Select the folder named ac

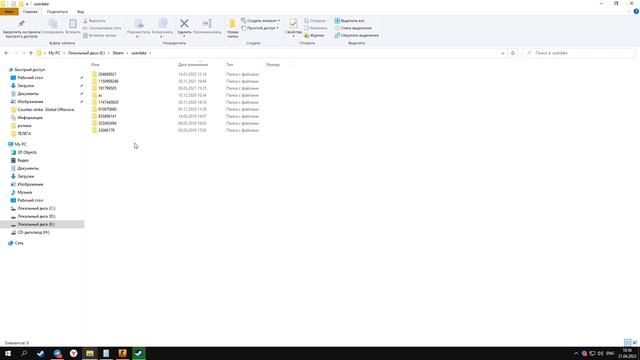tap(100, 95)
